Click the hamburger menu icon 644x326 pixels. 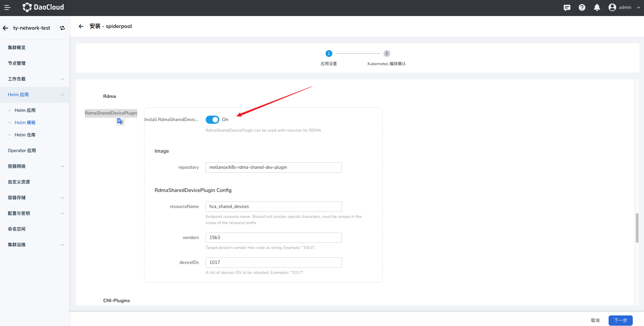(7, 8)
